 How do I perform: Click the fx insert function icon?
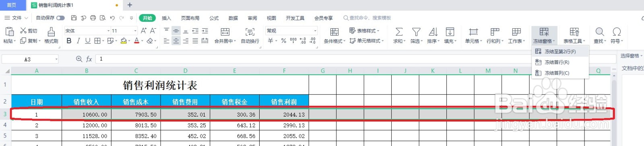click(x=89, y=59)
